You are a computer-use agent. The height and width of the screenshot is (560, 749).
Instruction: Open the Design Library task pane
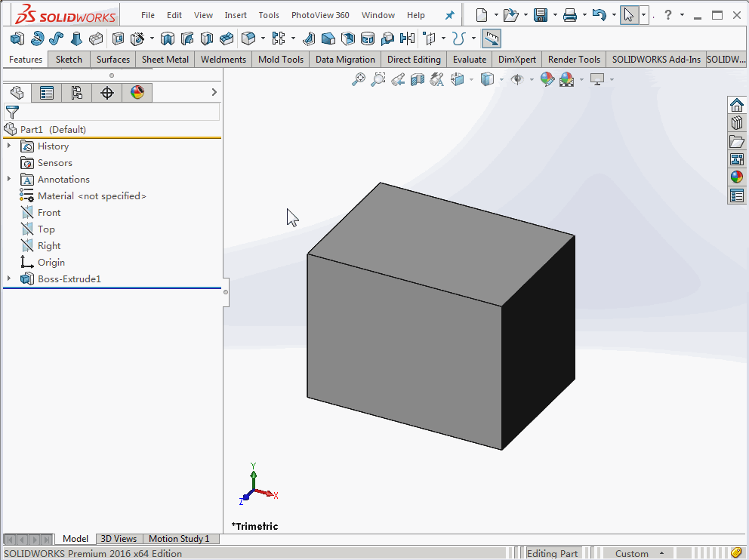737,123
